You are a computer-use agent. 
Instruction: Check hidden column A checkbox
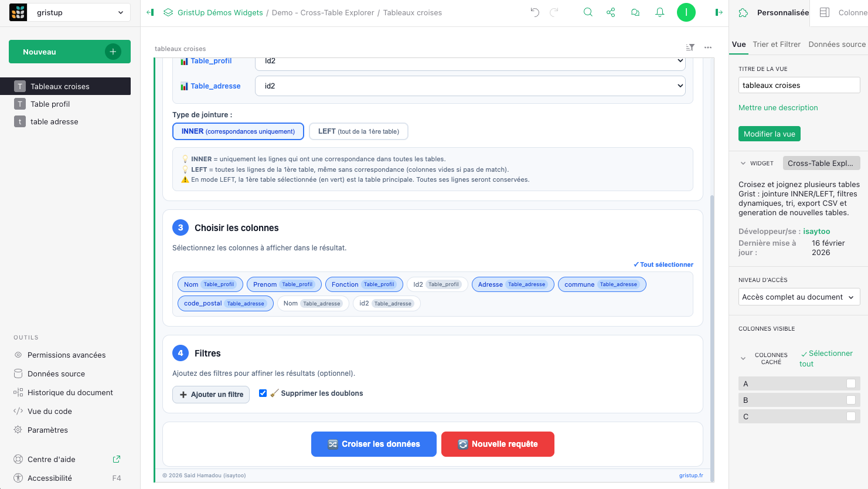point(850,383)
